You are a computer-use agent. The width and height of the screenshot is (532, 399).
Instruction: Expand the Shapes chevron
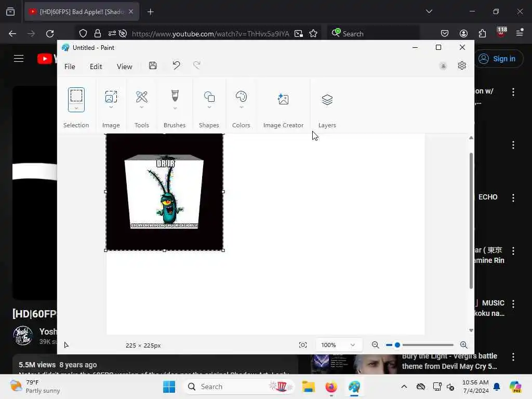209,107
